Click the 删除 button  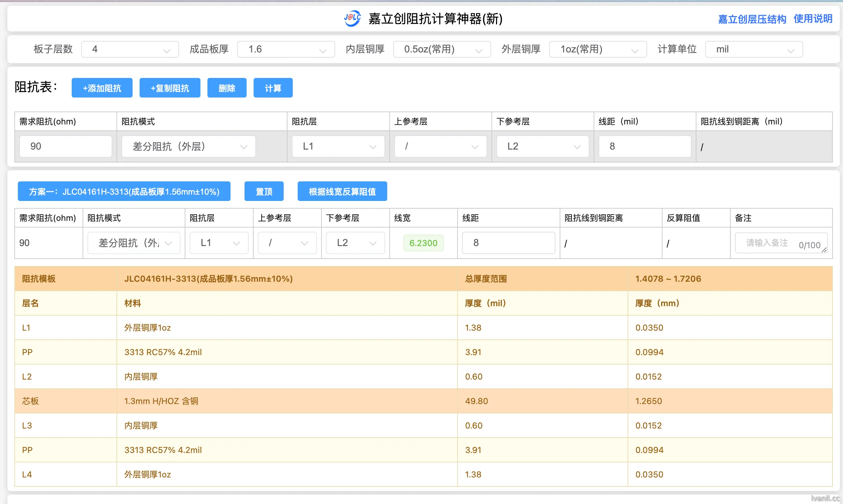pos(227,88)
